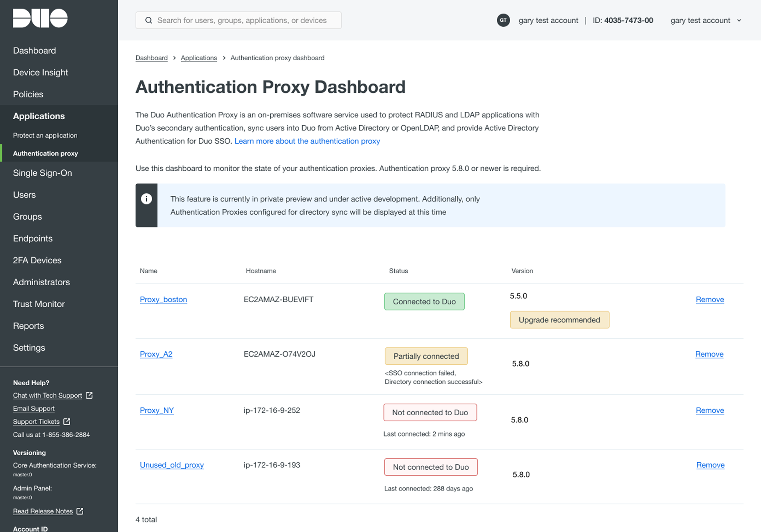Click external link icon beside Chat with Tech Support
This screenshot has width=761, height=532.
coord(89,395)
